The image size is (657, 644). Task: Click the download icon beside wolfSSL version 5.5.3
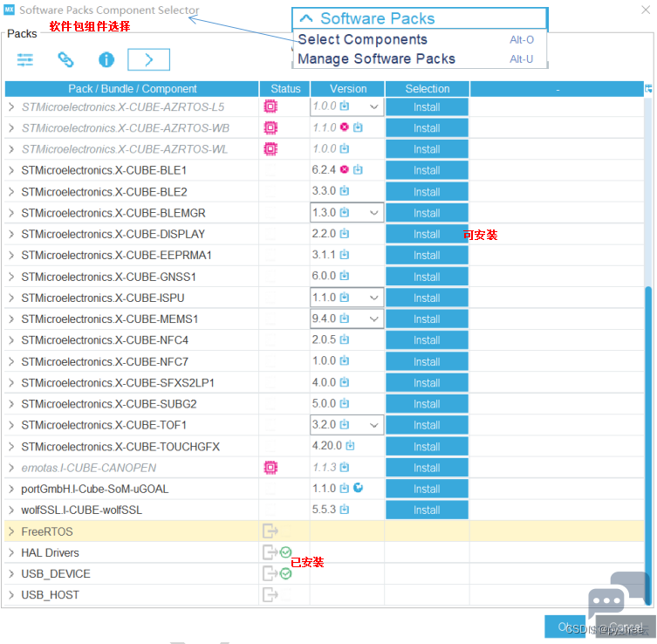coord(345,509)
